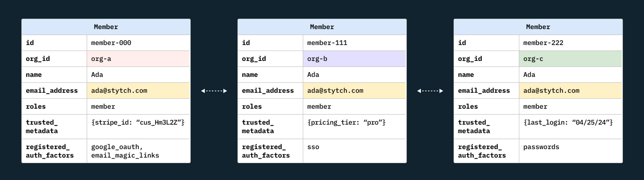644x180 pixels.
Task: Select the purple org-b cell
Action: 354,59
